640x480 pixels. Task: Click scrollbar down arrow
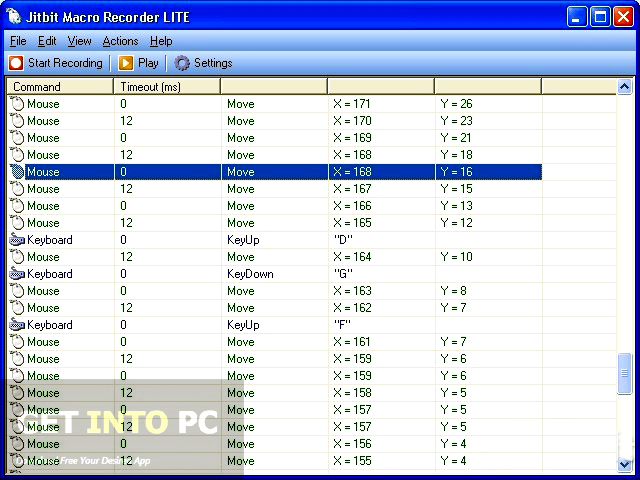pos(624,464)
